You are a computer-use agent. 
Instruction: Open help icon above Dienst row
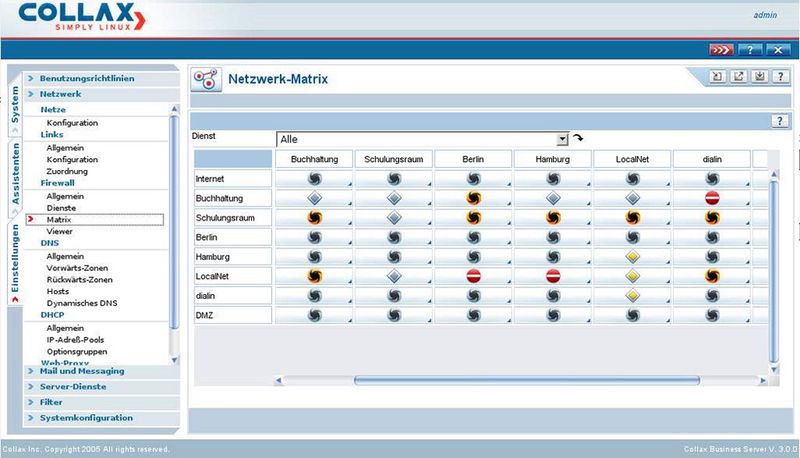780,121
